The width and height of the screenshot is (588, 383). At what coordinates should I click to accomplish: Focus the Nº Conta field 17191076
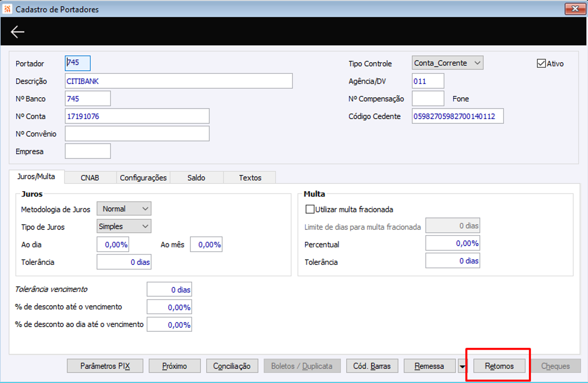point(137,116)
